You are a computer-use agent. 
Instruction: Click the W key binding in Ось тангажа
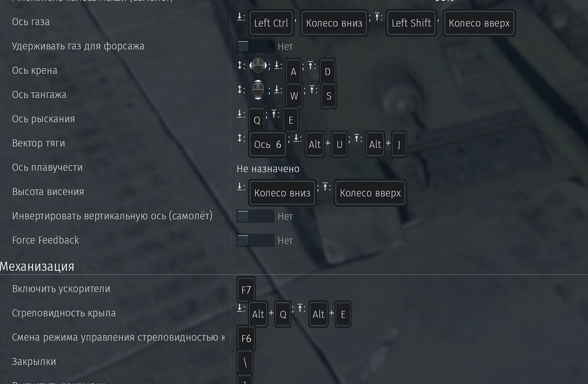[294, 96]
